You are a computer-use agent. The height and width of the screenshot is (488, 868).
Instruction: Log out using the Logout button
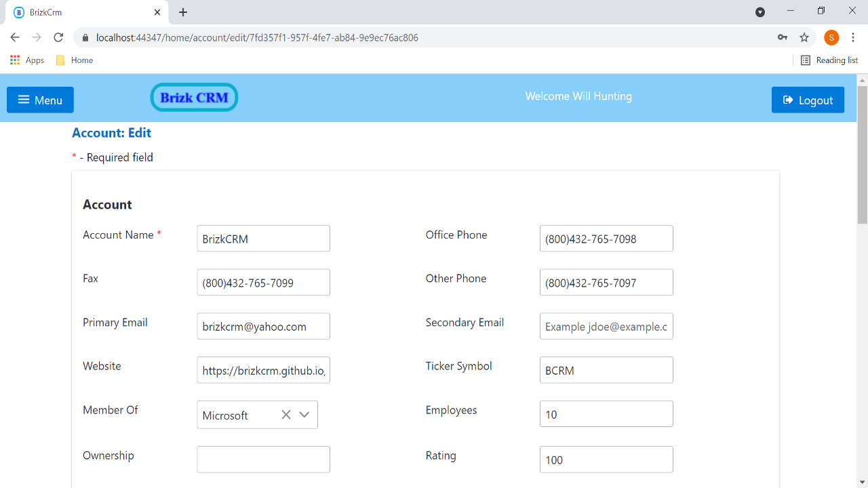click(808, 100)
